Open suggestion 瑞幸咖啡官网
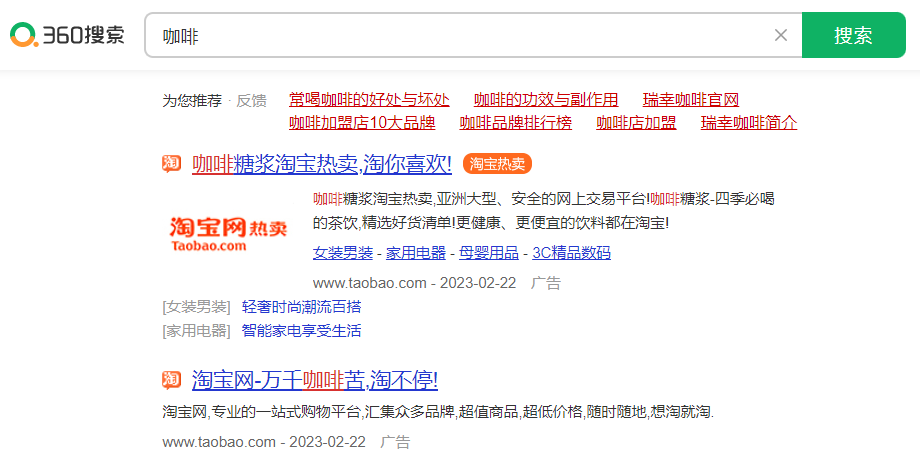Image resolution: width=920 pixels, height=460 pixels. pos(691,100)
